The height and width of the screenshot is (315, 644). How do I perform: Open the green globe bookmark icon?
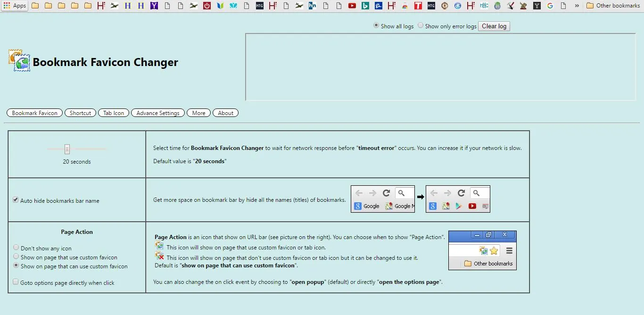tap(497, 6)
